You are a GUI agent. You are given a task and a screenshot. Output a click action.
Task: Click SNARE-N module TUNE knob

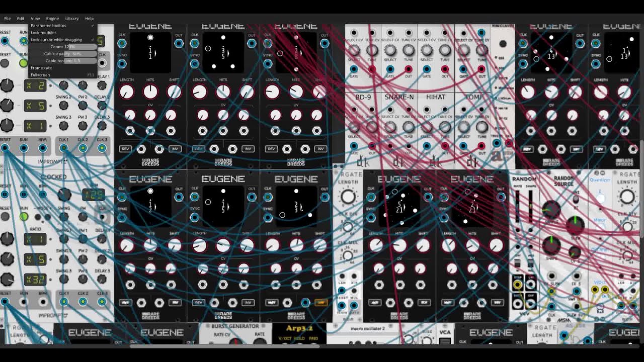409,127
